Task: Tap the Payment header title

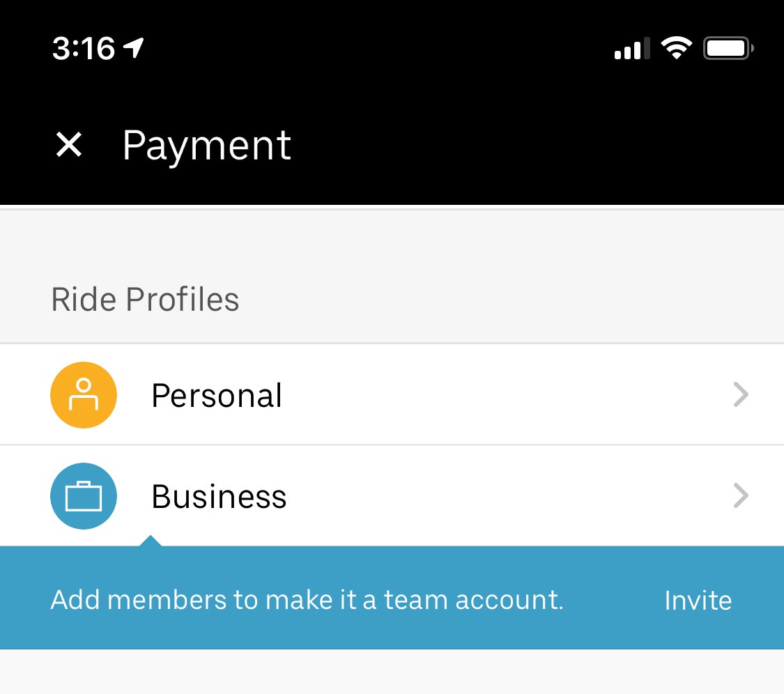Action: 206,146
